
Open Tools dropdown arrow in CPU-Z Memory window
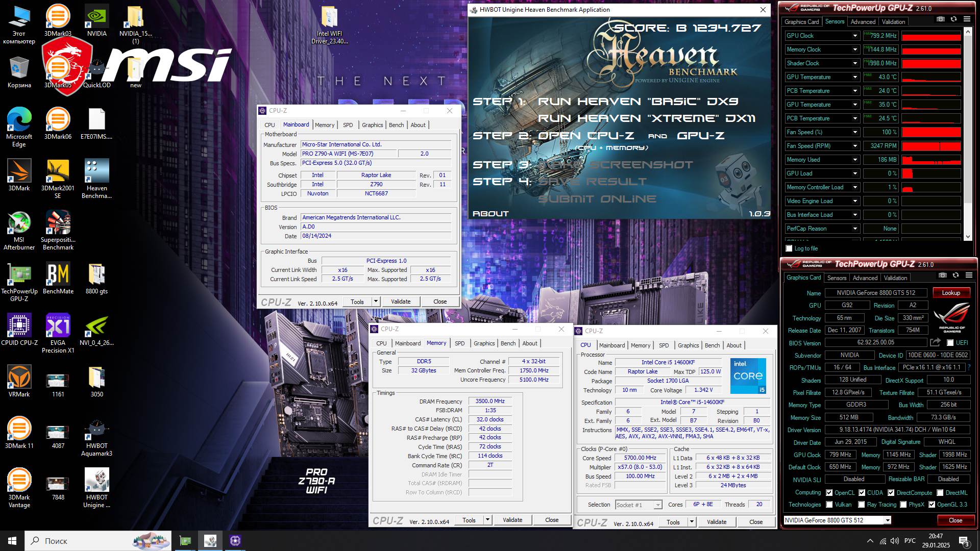[x=488, y=520]
